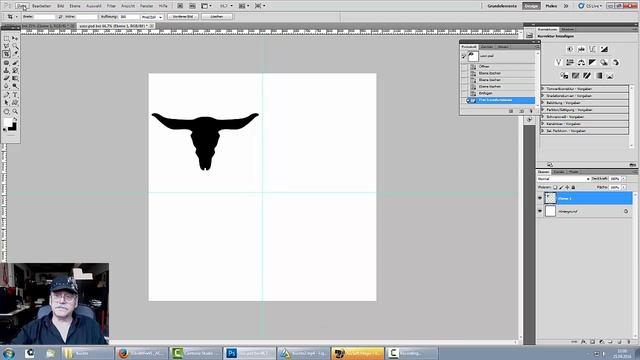Select the Move tool
Image resolution: width=640 pixels, height=360 pixels.
coord(15,38)
